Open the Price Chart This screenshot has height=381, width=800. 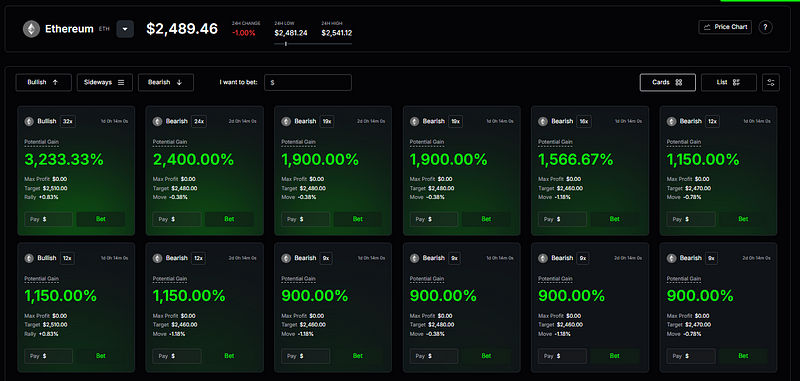(725, 27)
